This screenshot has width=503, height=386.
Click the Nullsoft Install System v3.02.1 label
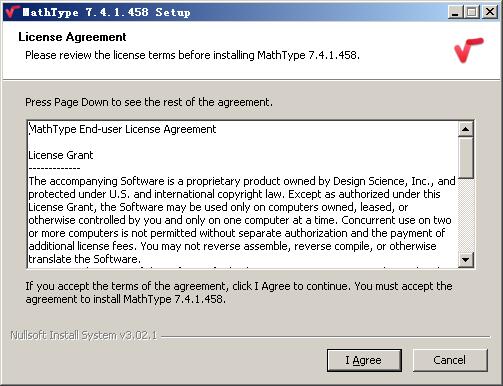pyautogui.click(x=84, y=335)
